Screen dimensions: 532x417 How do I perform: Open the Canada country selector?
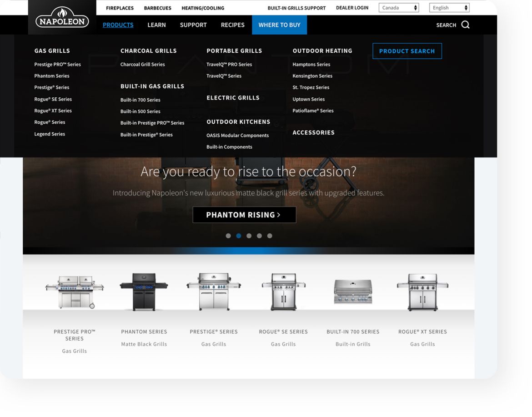(x=398, y=7)
